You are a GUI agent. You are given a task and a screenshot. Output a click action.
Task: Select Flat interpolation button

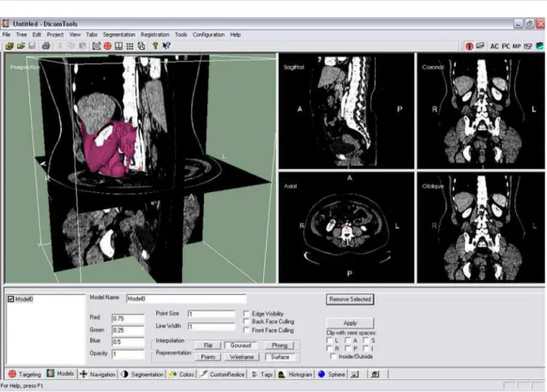point(208,345)
